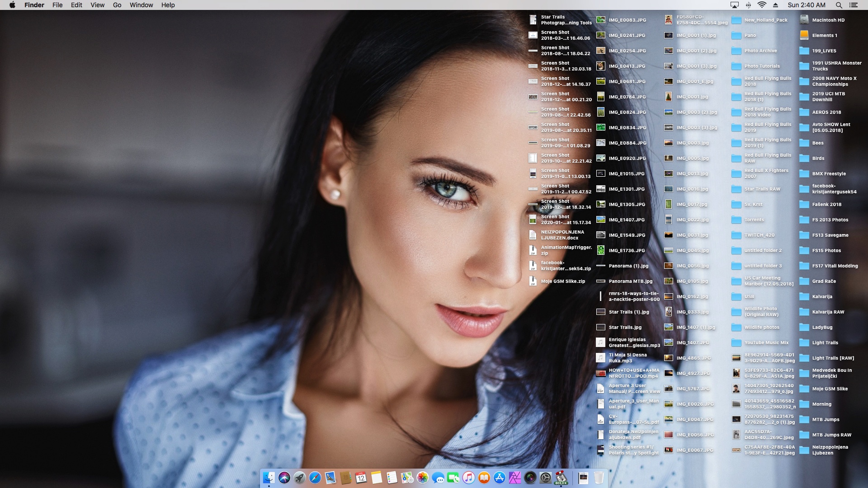
Task: Click the Bluetooth menu bar icon
Action: pyautogui.click(x=748, y=5)
